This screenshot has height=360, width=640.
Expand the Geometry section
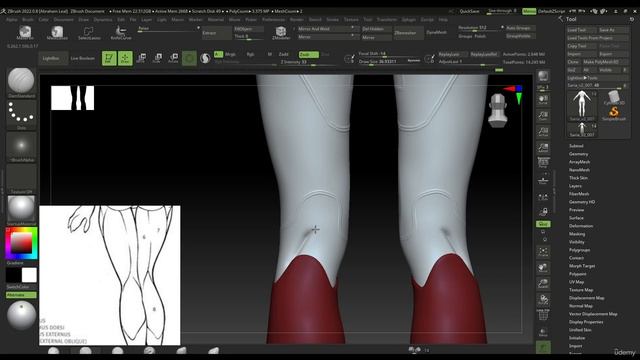point(578,154)
